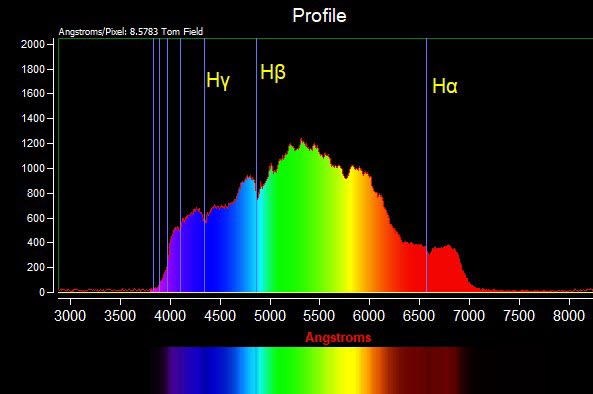Viewport: 593px width, 394px height.
Task: Click the 2000 intensity axis value
Action: (x=33, y=44)
